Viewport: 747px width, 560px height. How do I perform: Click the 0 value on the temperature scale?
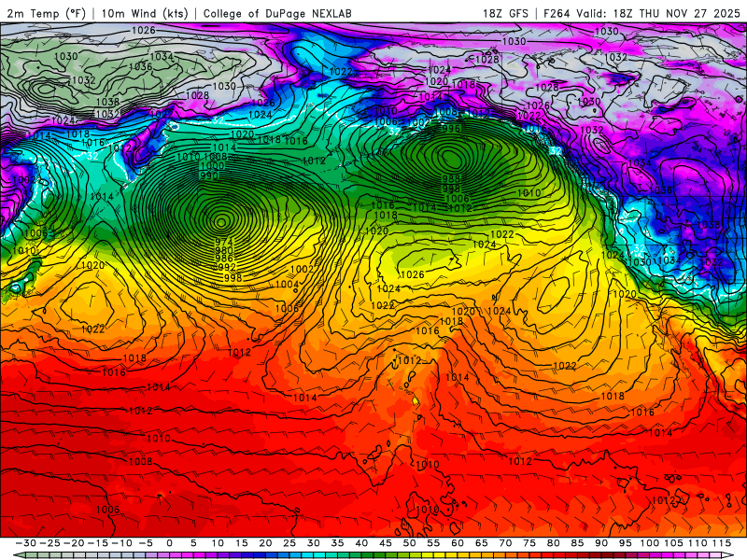click(170, 543)
